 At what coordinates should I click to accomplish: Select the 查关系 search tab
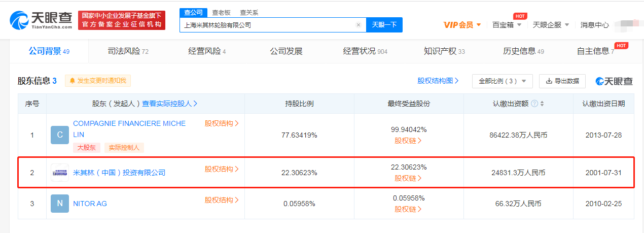pos(249,13)
